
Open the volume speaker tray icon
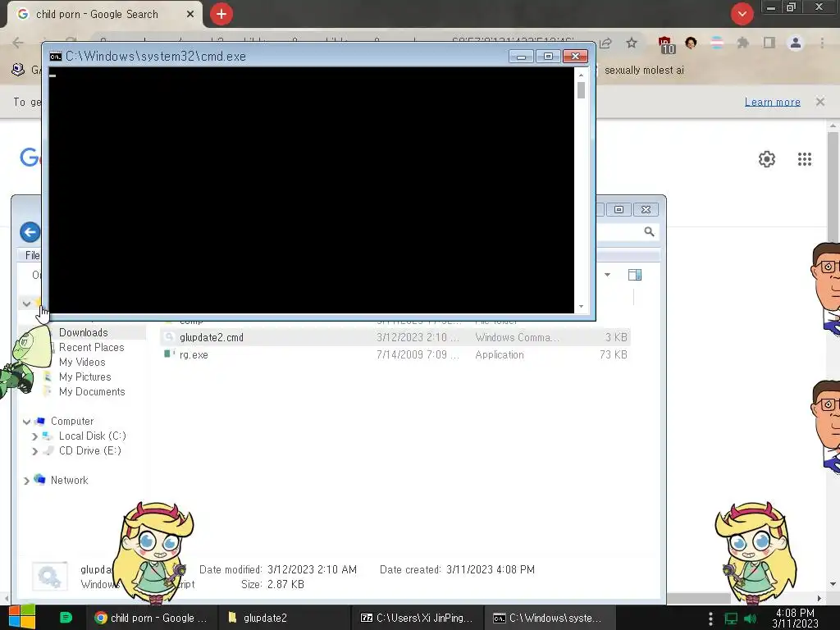[x=750, y=619]
